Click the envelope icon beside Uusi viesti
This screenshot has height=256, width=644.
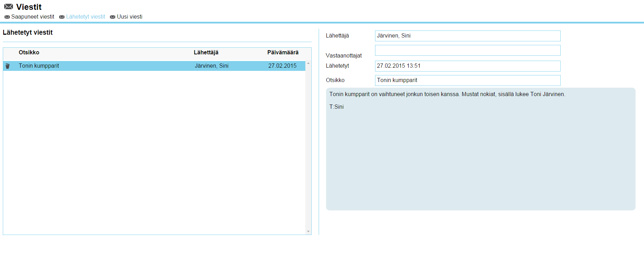[112, 17]
